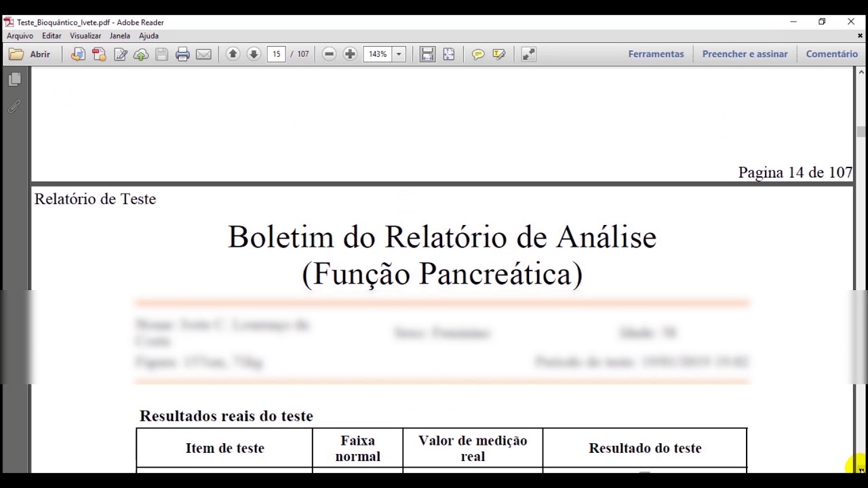Image resolution: width=868 pixels, height=488 pixels.
Task: Show page thumbnails in left sidebar
Action: (x=15, y=80)
